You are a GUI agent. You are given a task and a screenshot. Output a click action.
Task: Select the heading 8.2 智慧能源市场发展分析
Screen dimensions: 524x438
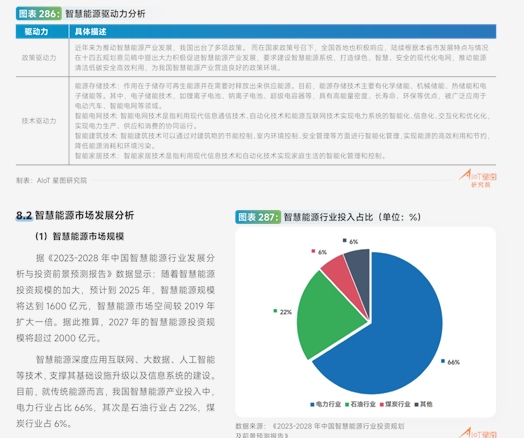point(75,215)
